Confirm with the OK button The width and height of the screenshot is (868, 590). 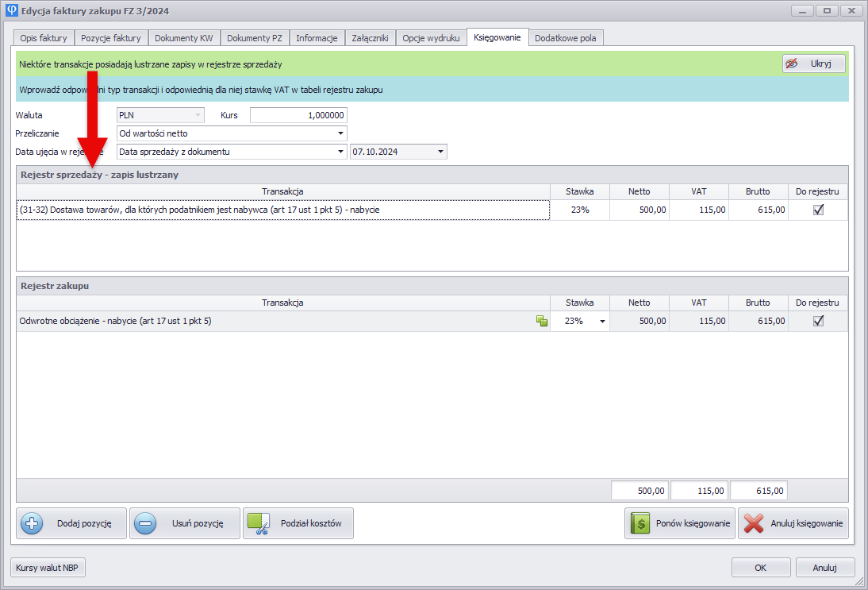[760, 568]
